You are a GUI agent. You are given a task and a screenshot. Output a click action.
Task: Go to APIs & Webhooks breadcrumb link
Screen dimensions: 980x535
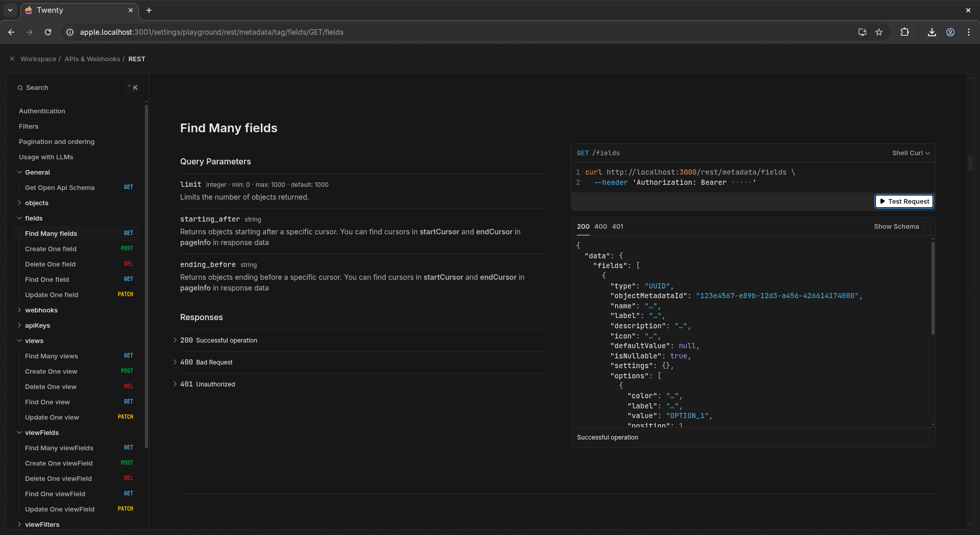pyautogui.click(x=92, y=59)
